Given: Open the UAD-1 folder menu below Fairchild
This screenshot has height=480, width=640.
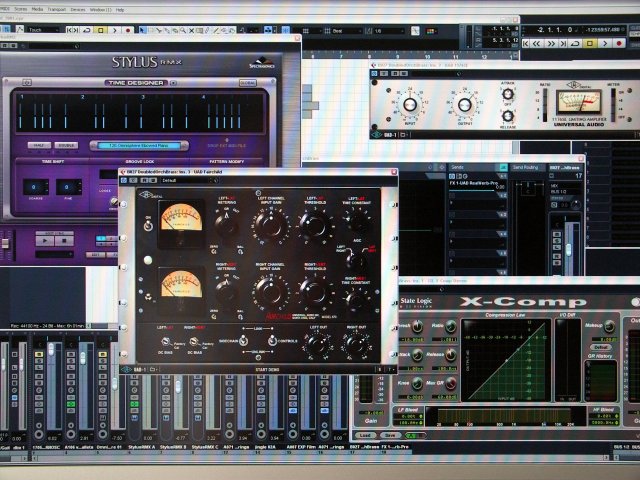Looking at the screenshot, I should tap(153, 370).
